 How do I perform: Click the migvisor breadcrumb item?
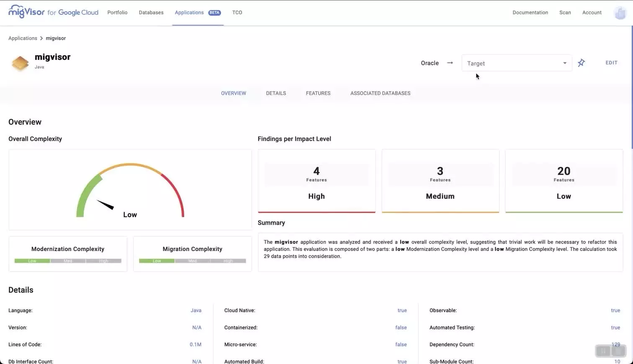click(x=56, y=38)
